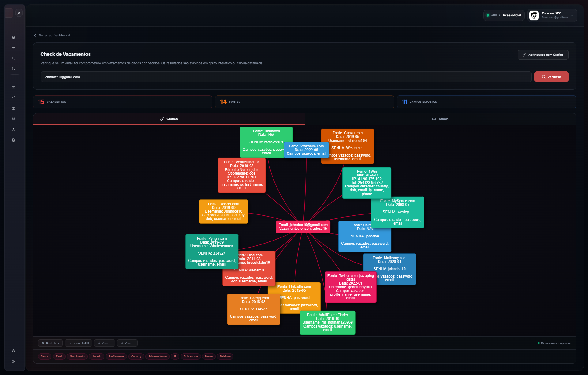Image resolution: width=588 pixels, height=375 pixels.
Task: Click the logout icon at the sidebar bottom
Action: point(13,362)
